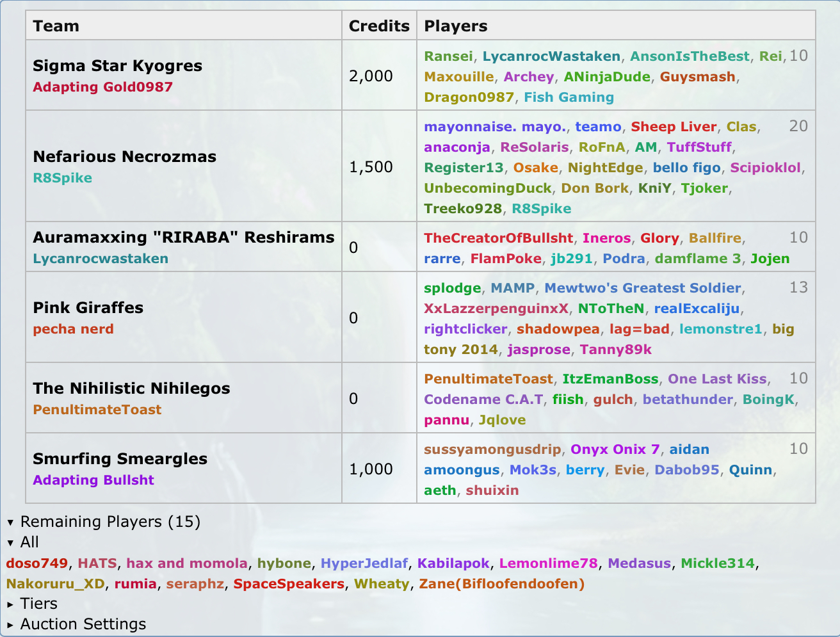Click player ItzEmanBoss
840x637 pixels.
coord(611,379)
